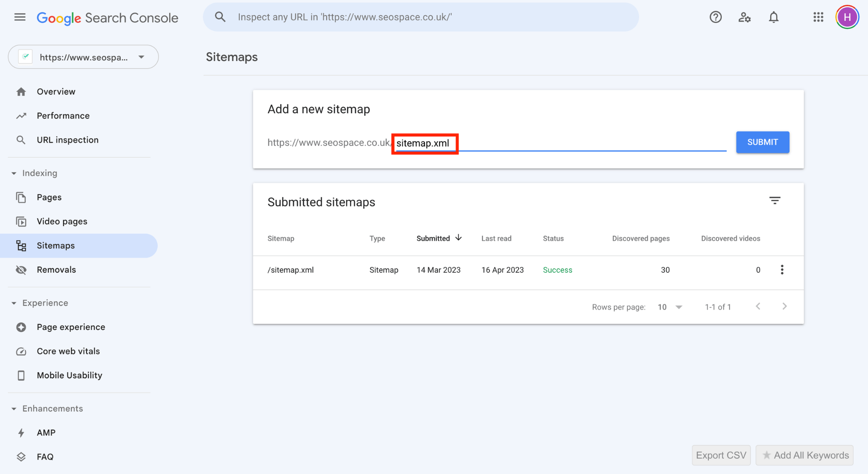Click the Success status text
This screenshot has width=868, height=474.
coord(557,270)
